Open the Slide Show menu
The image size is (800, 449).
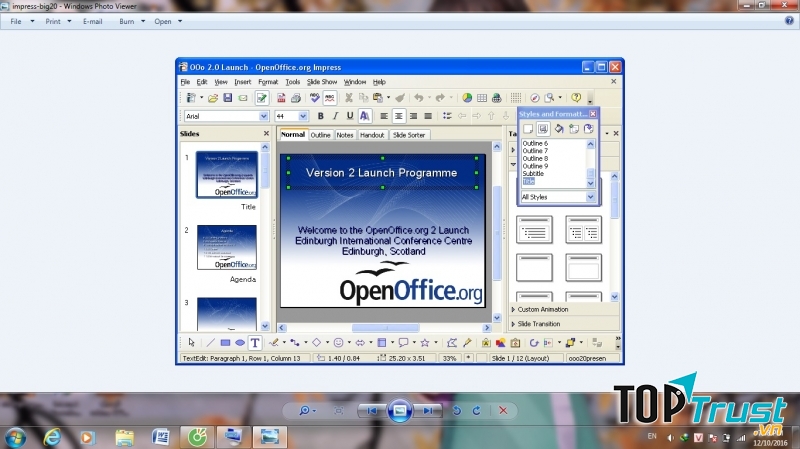(x=322, y=82)
